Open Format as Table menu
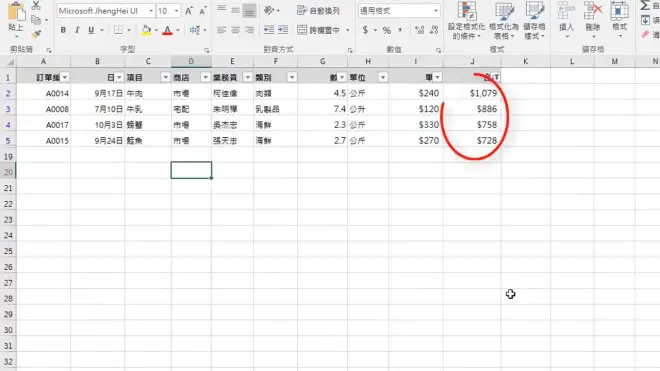The height and width of the screenshot is (371, 660). 504,21
